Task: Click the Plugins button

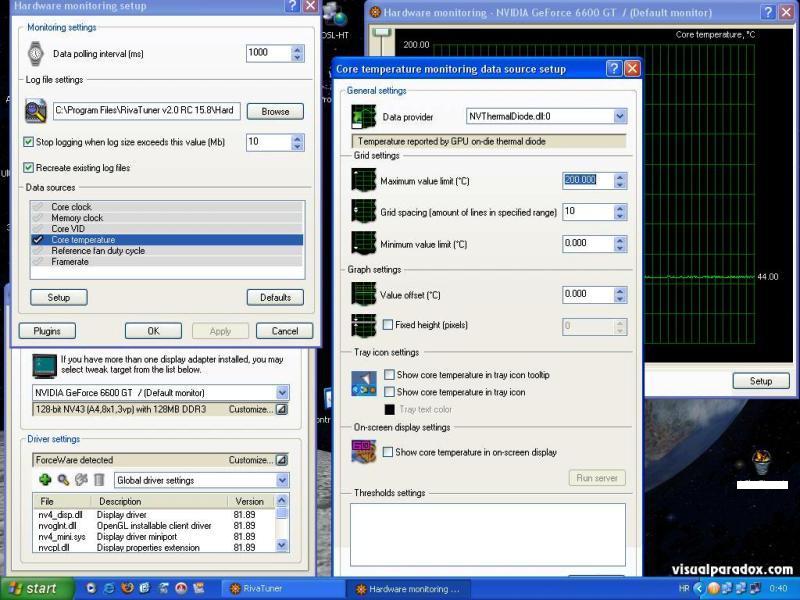Action: pos(47,331)
